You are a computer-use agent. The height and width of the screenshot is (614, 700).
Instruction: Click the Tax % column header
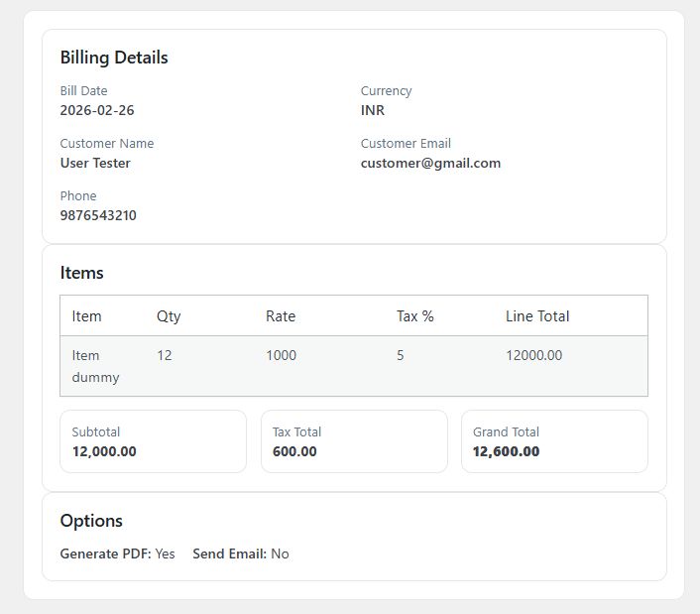point(415,316)
